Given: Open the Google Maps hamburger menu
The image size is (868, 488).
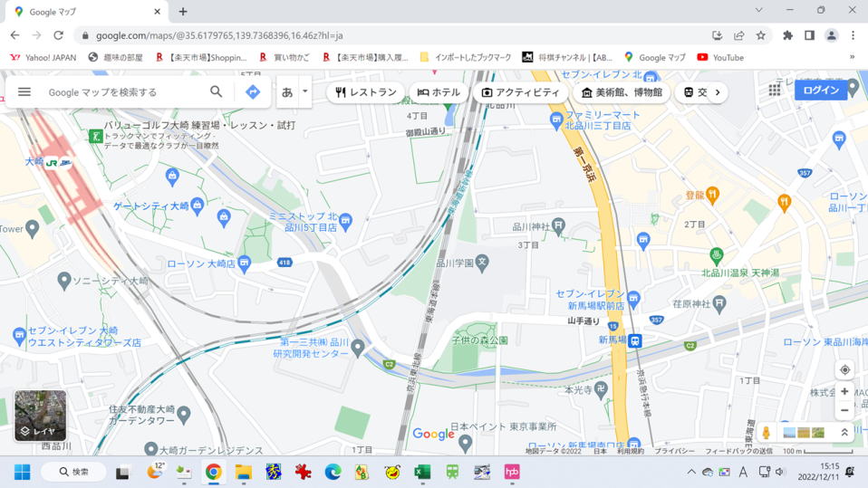Looking at the screenshot, I should [x=24, y=91].
